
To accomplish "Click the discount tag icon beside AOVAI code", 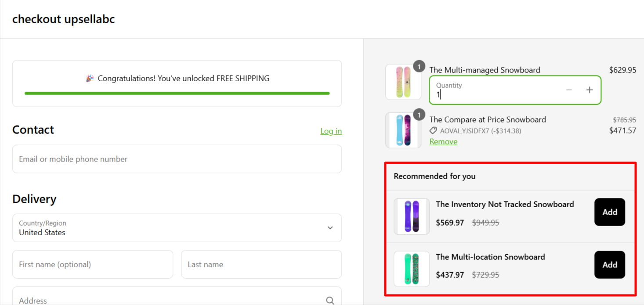I will (x=433, y=131).
